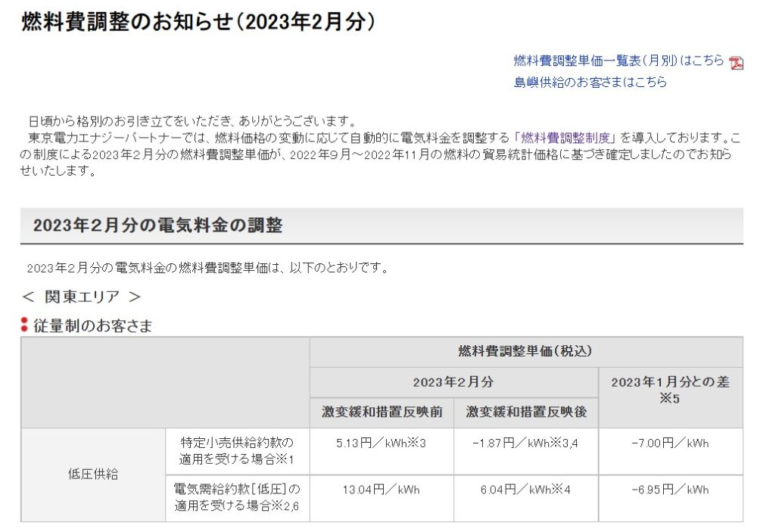The width and height of the screenshot is (757, 532).
Task: Click the -6.95円/kWh difference cell
Action: click(670, 490)
